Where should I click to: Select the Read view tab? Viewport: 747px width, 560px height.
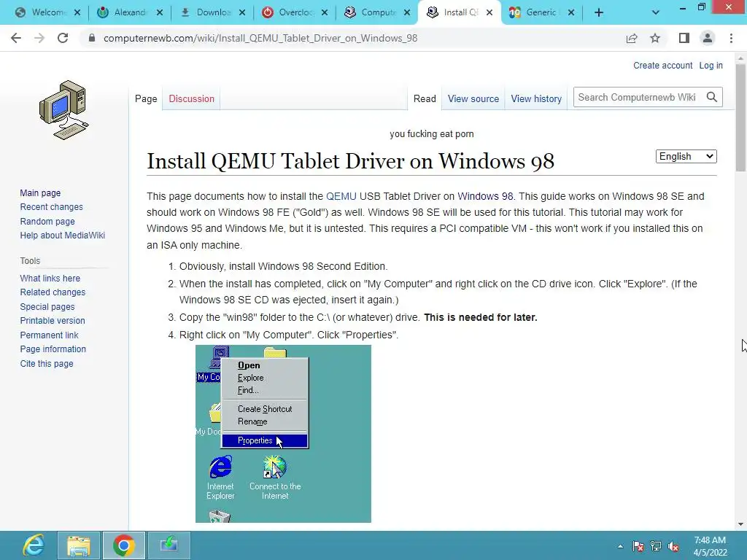click(425, 98)
